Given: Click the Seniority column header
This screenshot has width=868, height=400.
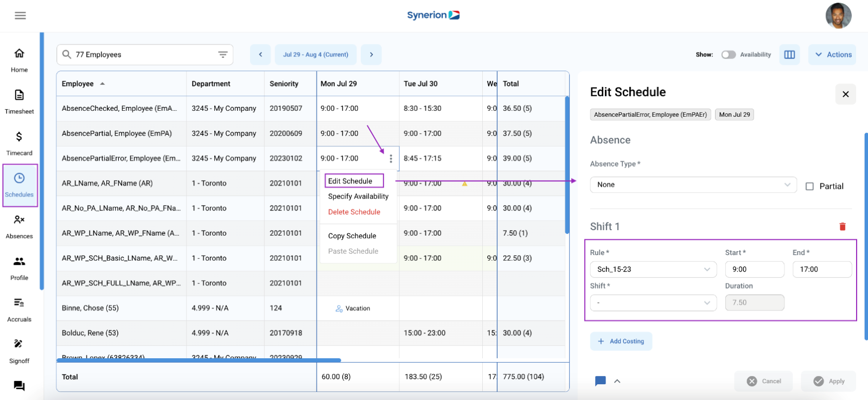Looking at the screenshot, I should click(x=284, y=84).
